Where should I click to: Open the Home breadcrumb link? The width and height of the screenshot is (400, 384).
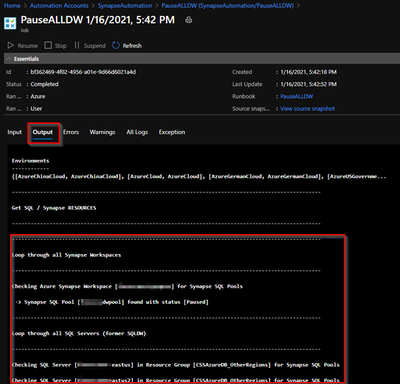point(12,6)
